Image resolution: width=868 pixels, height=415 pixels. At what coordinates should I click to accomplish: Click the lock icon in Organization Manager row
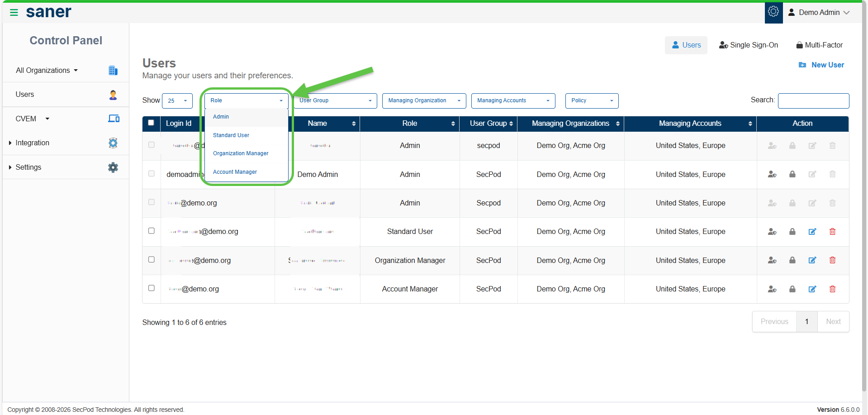pos(792,260)
